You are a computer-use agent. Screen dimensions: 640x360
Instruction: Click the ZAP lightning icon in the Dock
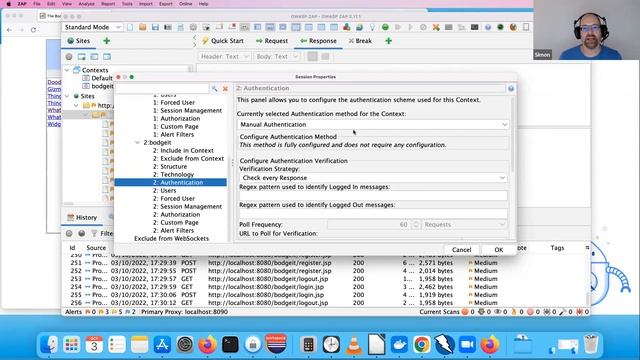444,344
